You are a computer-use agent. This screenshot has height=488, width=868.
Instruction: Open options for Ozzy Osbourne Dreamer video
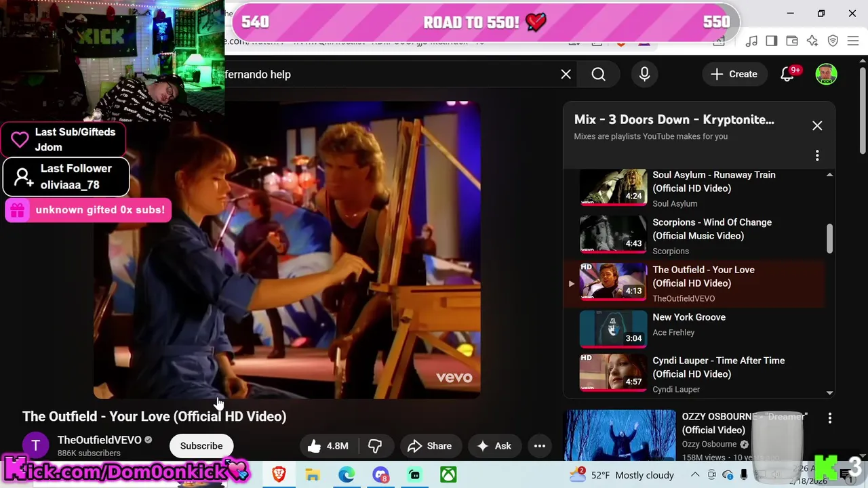click(x=829, y=419)
